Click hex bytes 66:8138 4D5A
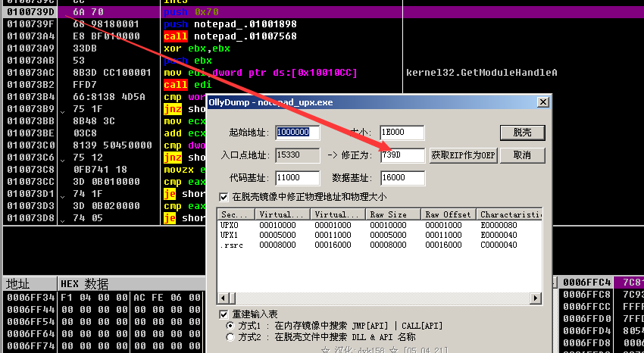 [109, 97]
